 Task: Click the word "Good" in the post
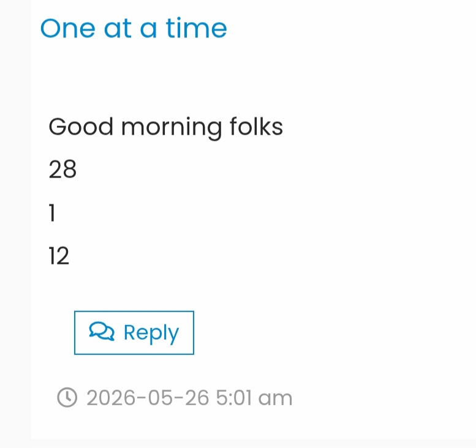pos(81,127)
